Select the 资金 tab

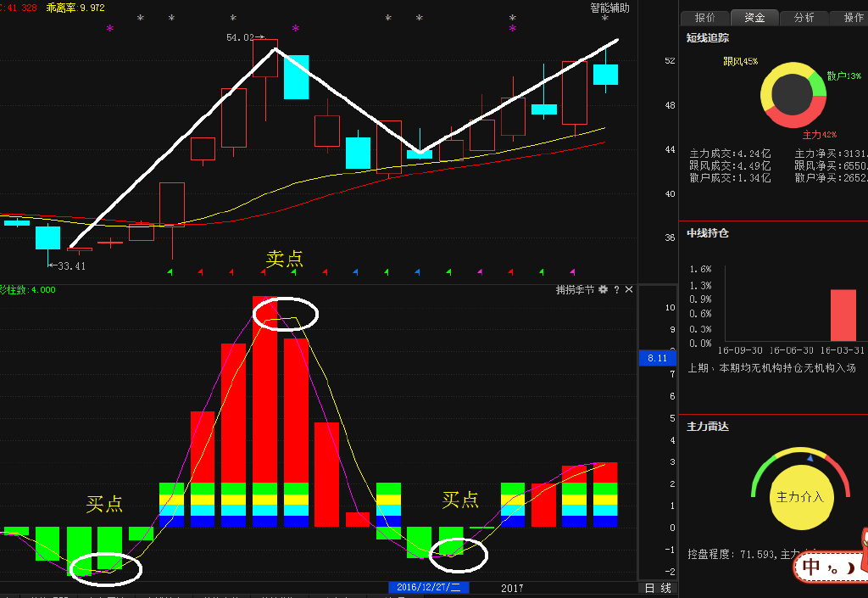pos(754,17)
